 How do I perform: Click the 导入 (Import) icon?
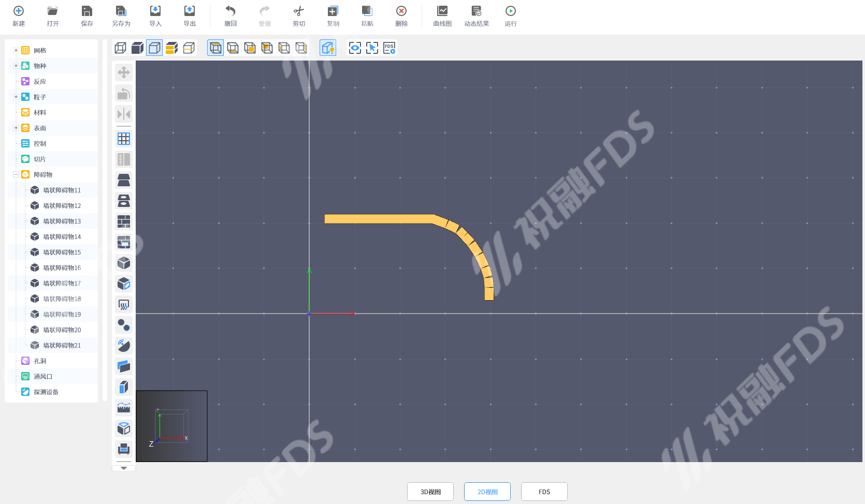[x=155, y=16]
